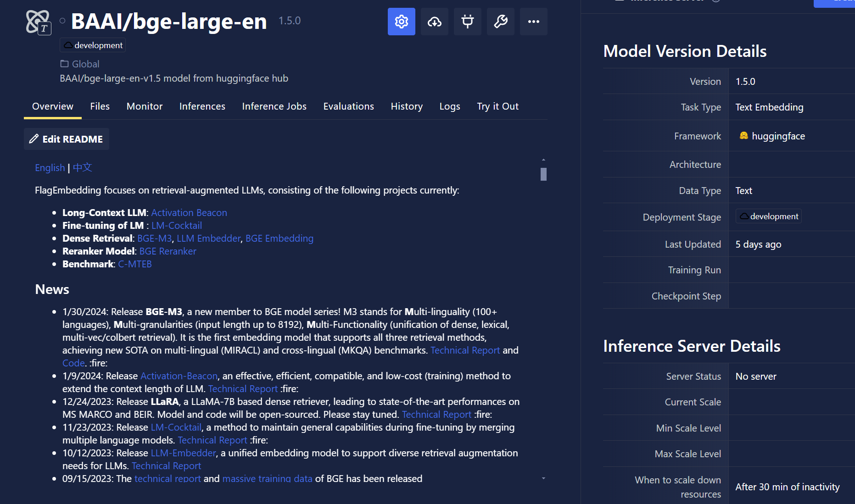Click the pencil icon on Edit README

click(x=34, y=139)
